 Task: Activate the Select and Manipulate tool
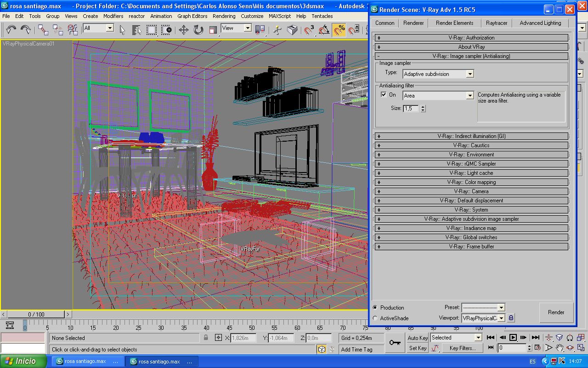click(x=277, y=30)
